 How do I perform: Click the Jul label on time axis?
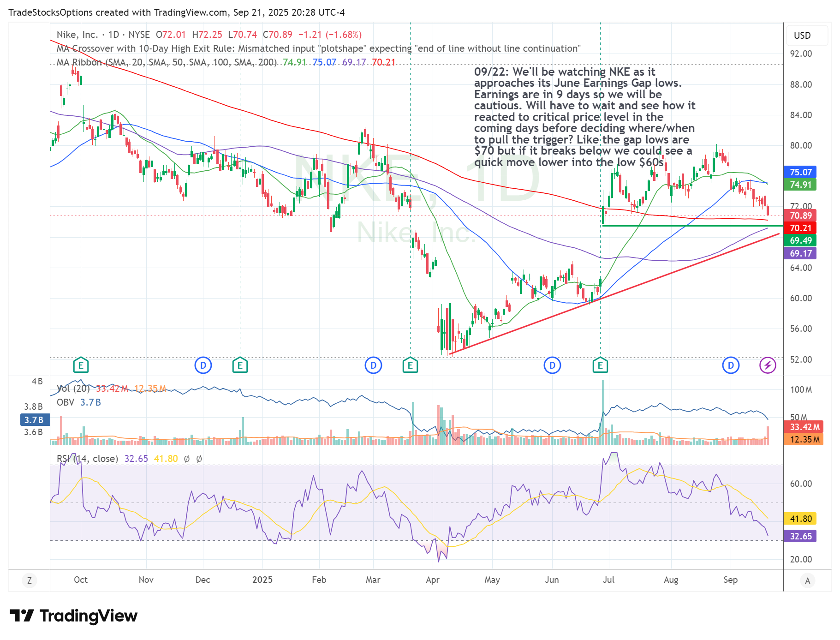coord(609,580)
